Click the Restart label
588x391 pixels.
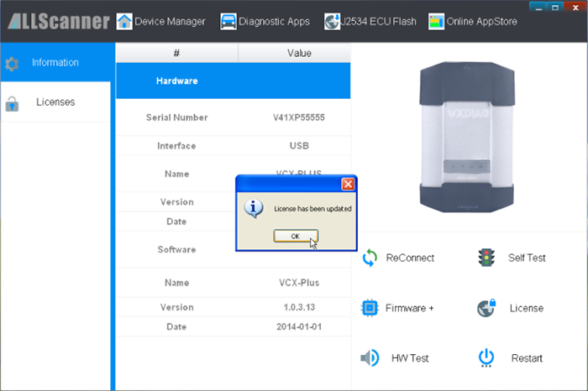click(x=527, y=358)
